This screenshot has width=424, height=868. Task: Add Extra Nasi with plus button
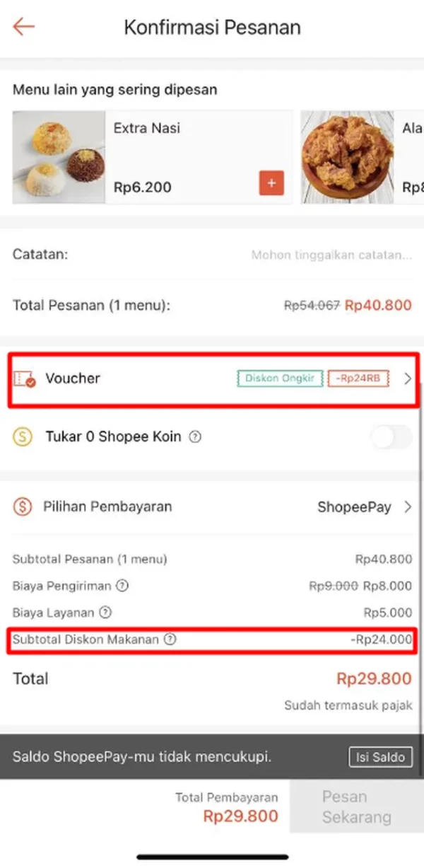[271, 183]
